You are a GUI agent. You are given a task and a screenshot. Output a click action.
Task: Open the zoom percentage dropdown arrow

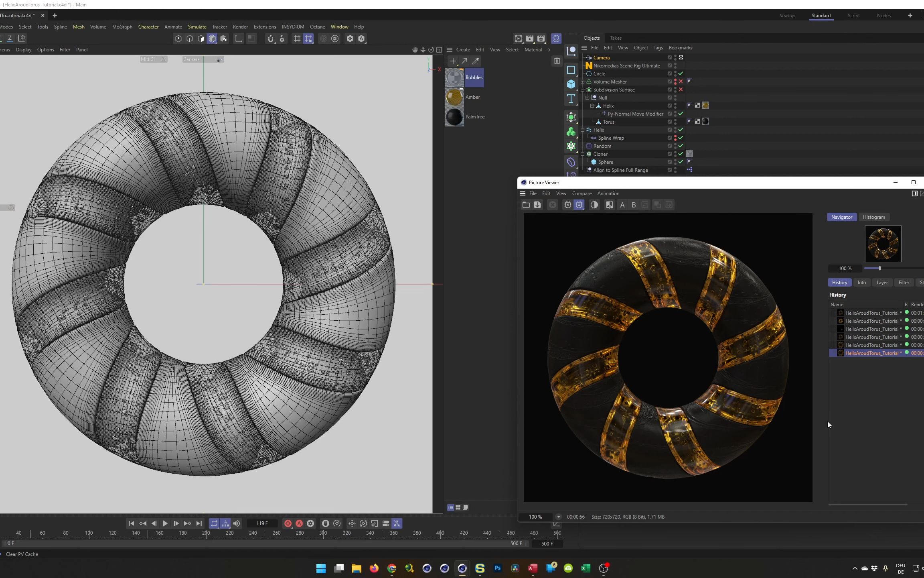pos(558,517)
